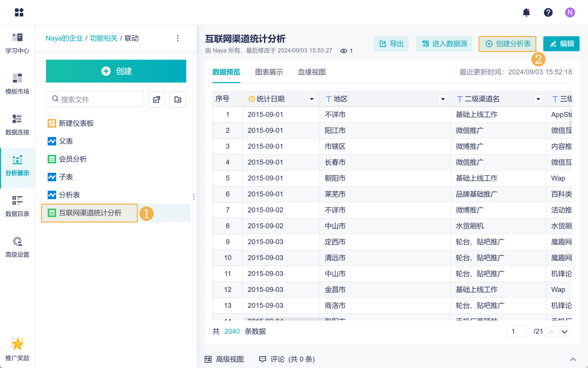This screenshot has width=588, height=368.
Task: Open the 子表 file
Action: pos(60,177)
